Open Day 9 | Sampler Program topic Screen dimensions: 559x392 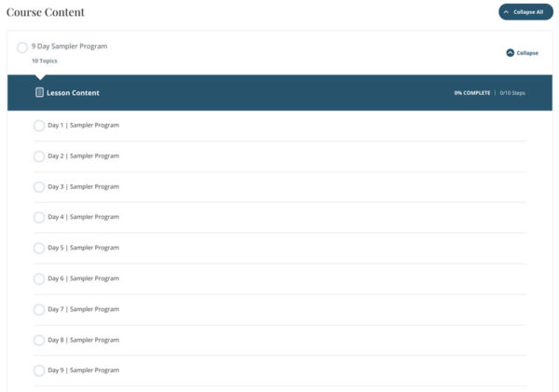pyautogui.click(x=83, y=370)
